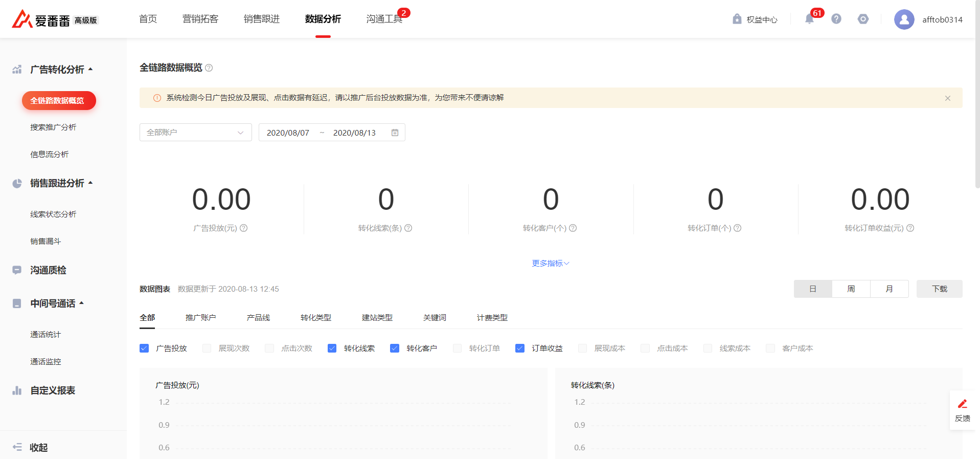
Task: Switch to the 建站类型 tab
Action: (377, 318)
